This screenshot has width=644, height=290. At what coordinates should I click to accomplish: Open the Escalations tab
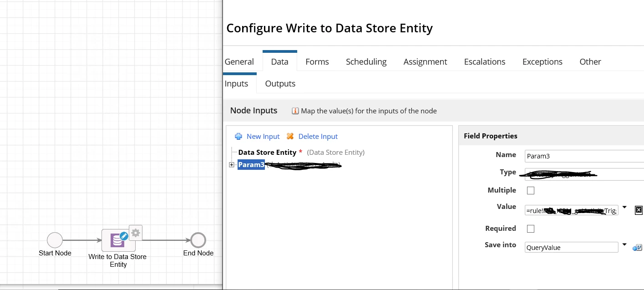pyautogui.click(x=485, y=61)
